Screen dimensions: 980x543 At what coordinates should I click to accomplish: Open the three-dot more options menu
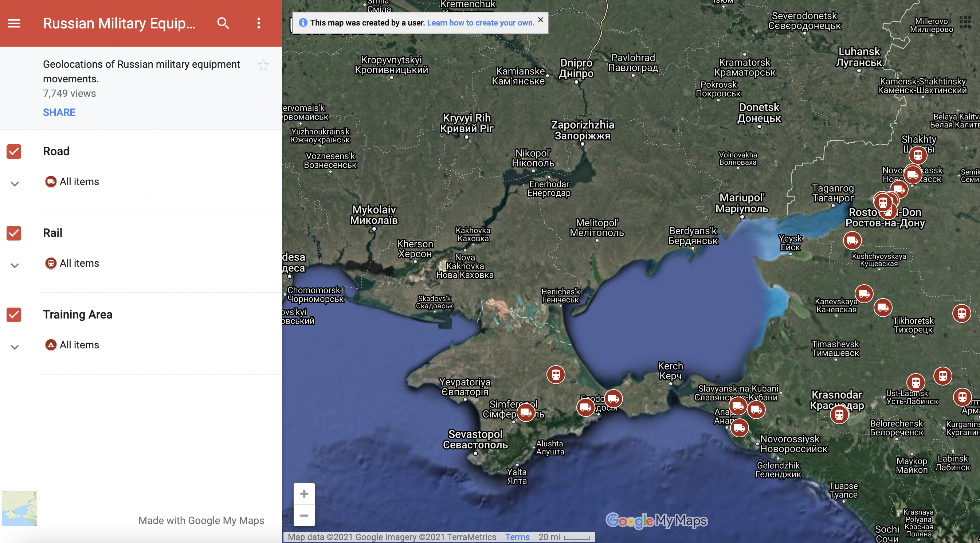259,23
